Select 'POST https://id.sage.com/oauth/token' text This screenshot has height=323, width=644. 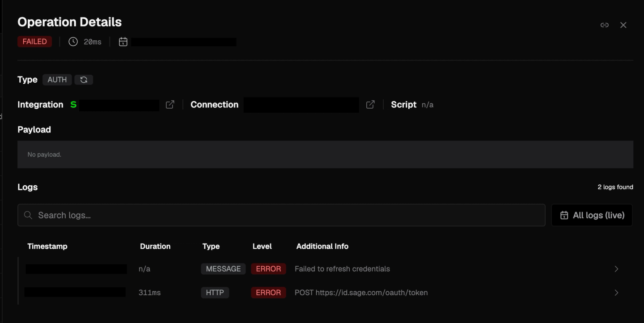(361, 293)
